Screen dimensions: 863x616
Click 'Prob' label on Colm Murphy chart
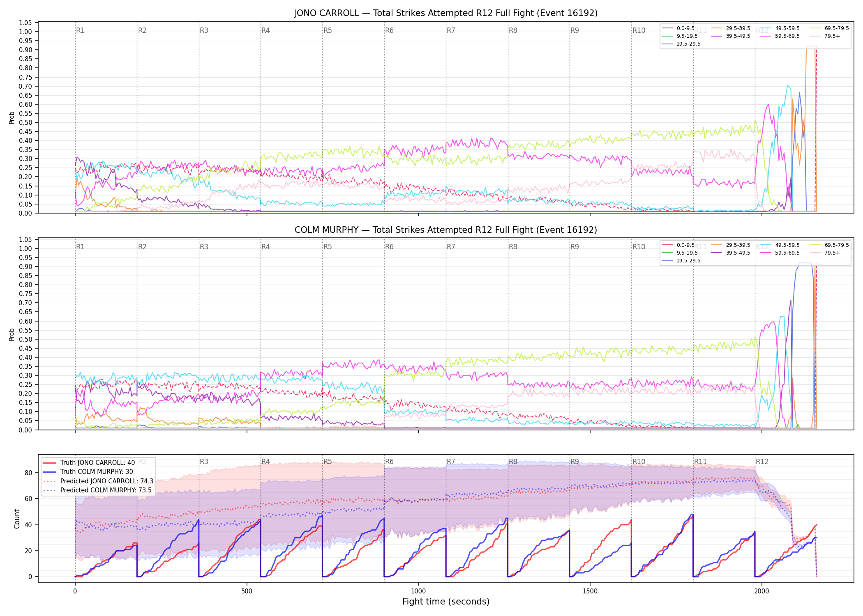point(12,334)
